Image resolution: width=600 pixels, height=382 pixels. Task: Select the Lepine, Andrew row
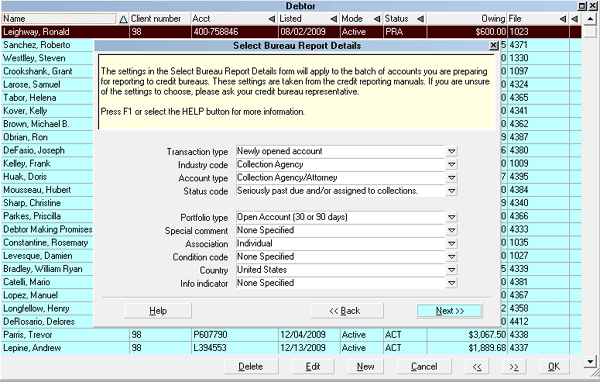(291, 348)
